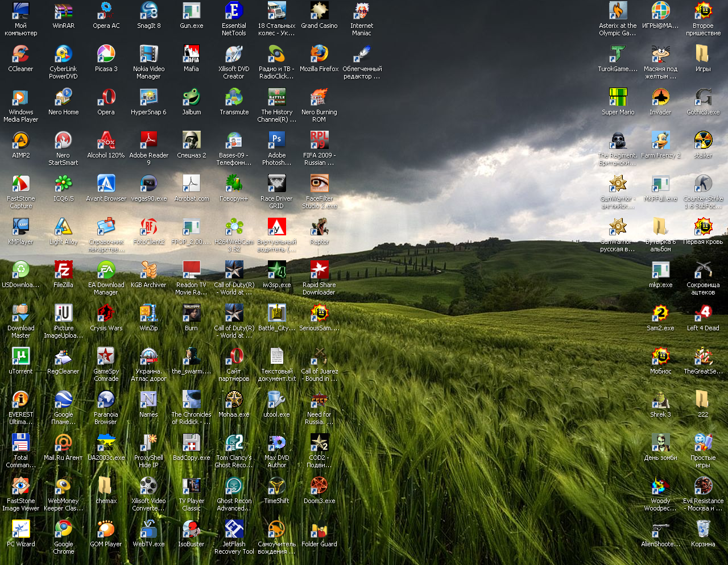Viewport: 728px width, 565px height.
Task: Click the Picasa 3 shortcut
Action: pos(106,55)
